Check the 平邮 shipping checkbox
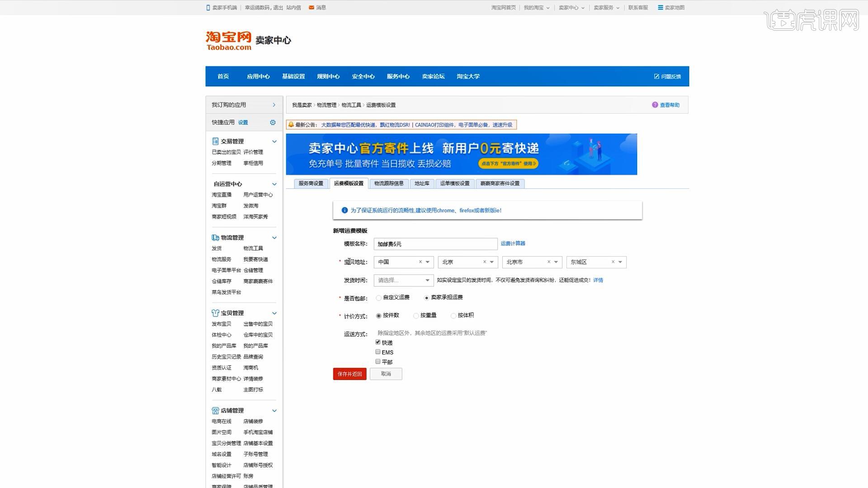868x488 pixels. click(378, 361)
